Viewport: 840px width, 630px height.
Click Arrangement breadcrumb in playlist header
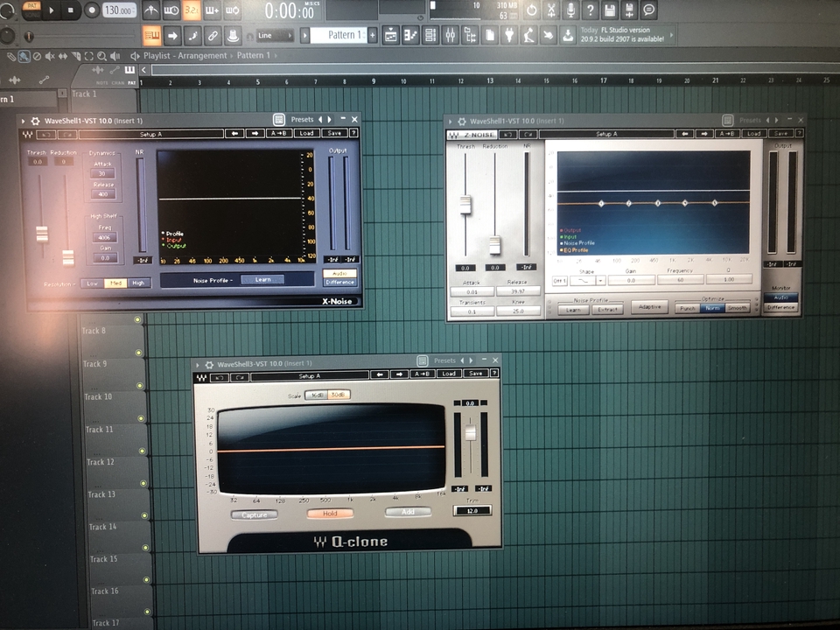click(x=202, y=56)
